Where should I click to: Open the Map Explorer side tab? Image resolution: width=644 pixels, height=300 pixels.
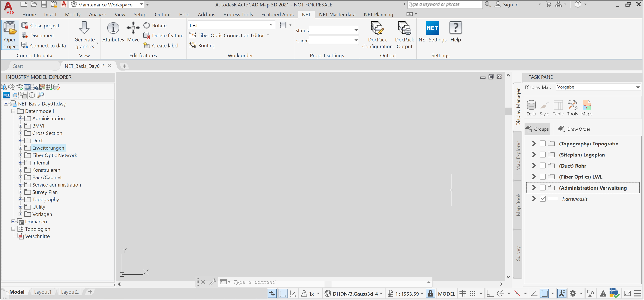518,156
